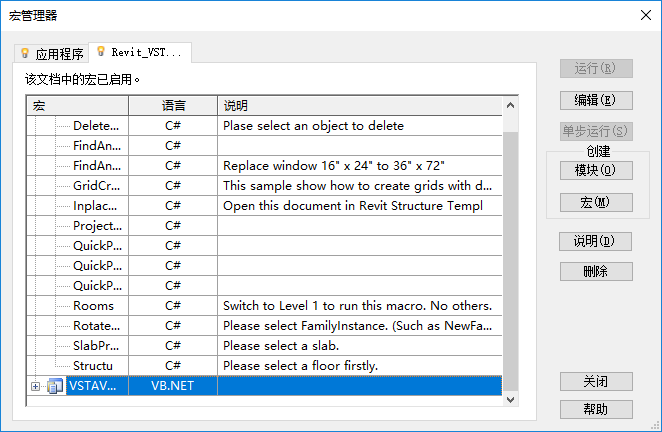
Task: Sort by the 语言 column header
Action: pos(173,105)
